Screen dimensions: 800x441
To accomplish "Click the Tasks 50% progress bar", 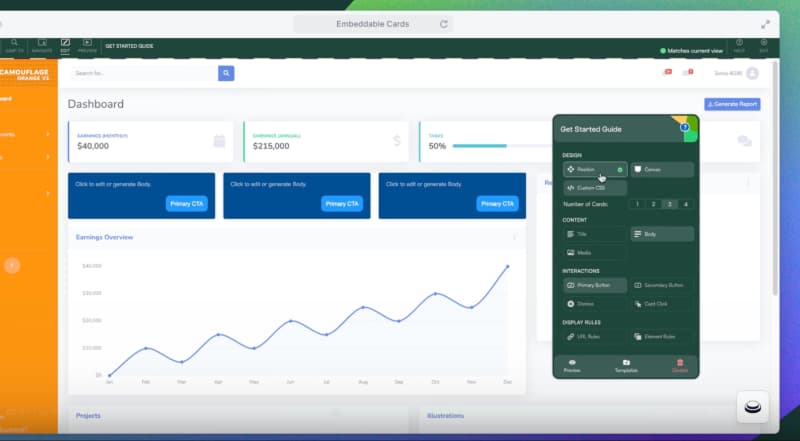I will tap(503, 146).
